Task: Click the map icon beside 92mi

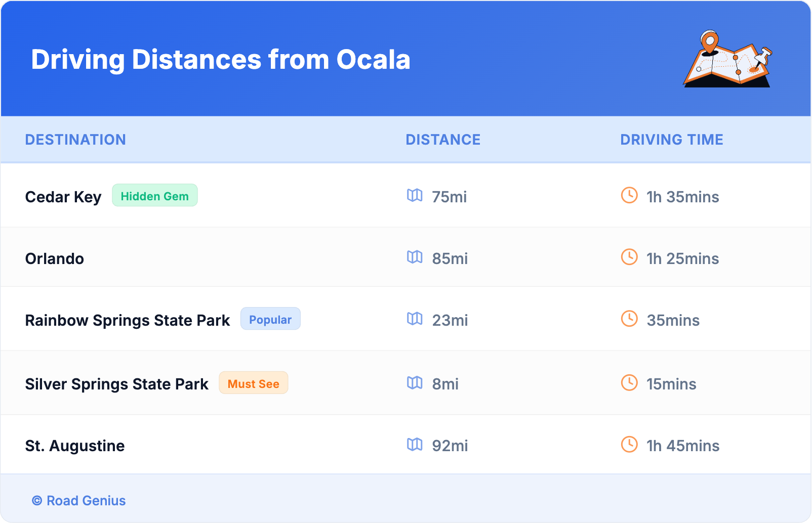Action: click(x=415, y=445)
